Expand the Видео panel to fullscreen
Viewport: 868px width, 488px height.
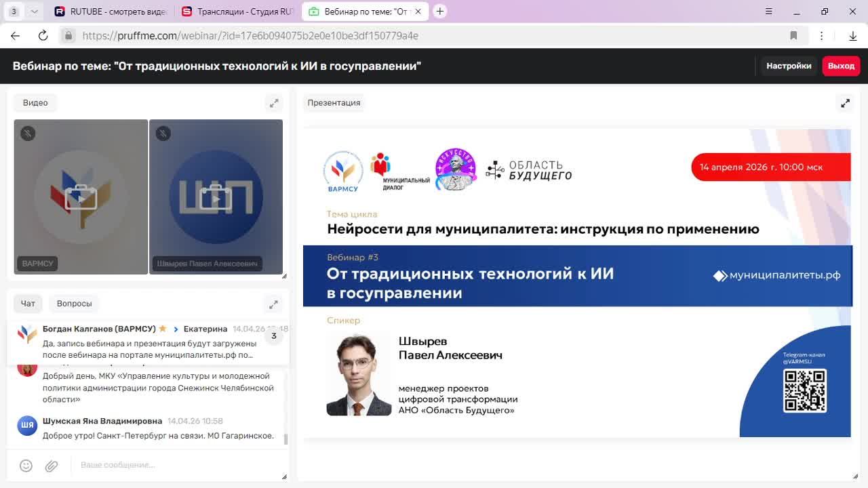[x=274, y=103]
